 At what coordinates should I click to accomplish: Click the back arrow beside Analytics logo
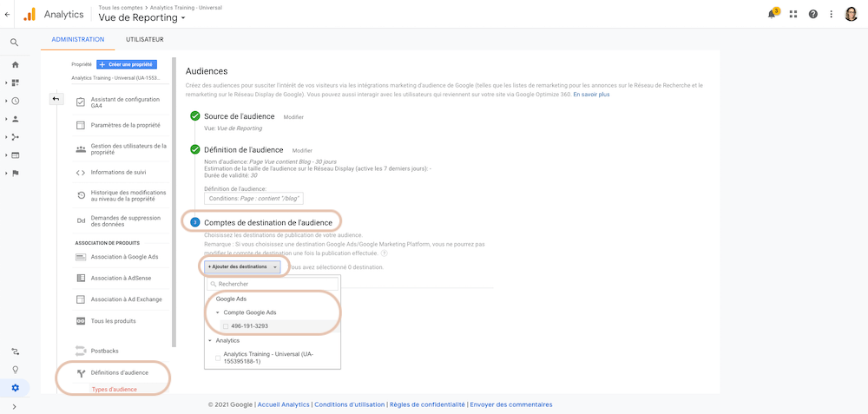(7, 15)
